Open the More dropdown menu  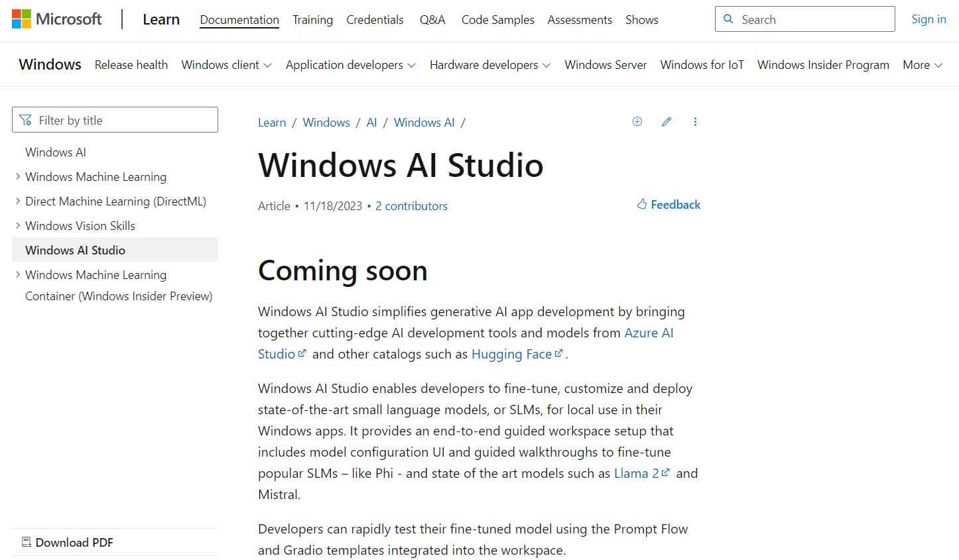[922, 64]
